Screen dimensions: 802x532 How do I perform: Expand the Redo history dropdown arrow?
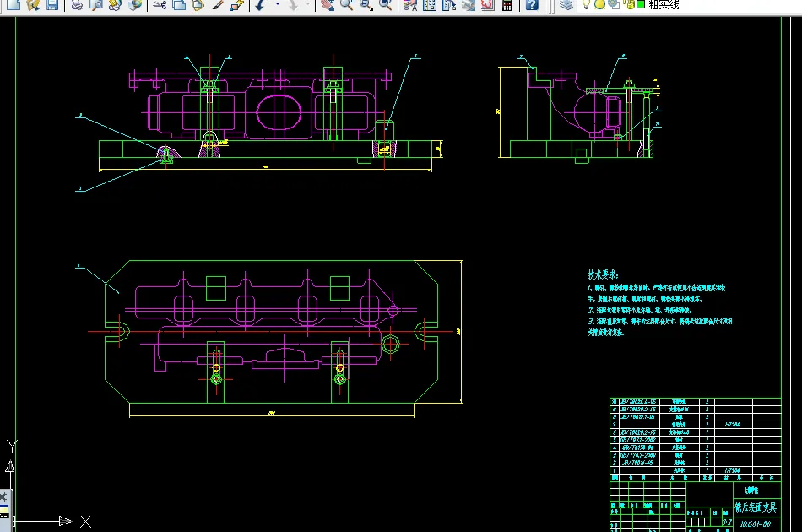pos(308,4)
